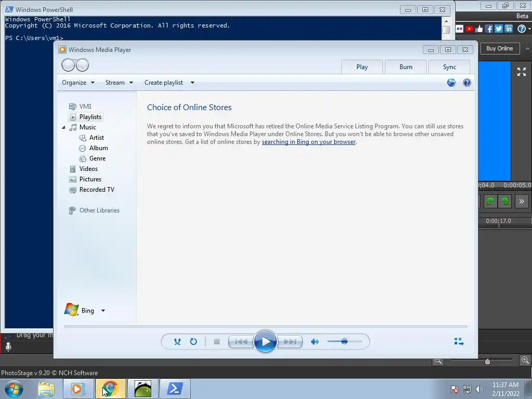The height and width of the screenshot is (399, 532).
Task: Click the PowerShell prompt line
Action: click(34, 38)
